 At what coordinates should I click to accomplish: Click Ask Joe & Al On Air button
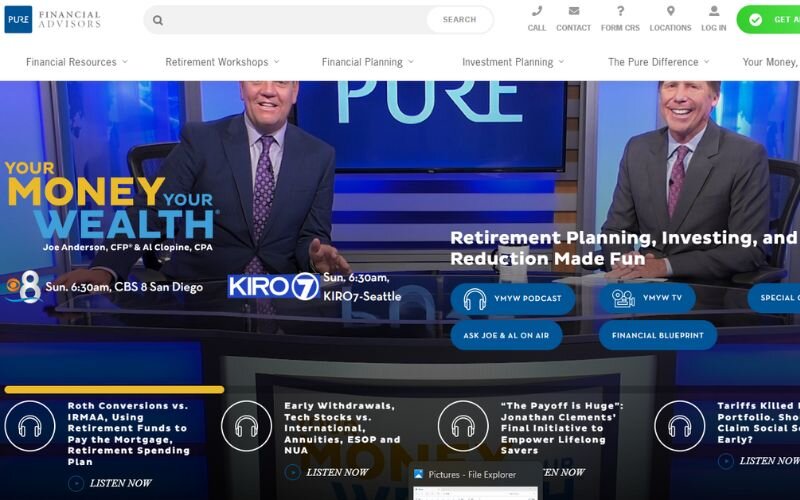(x=506, y=335)
